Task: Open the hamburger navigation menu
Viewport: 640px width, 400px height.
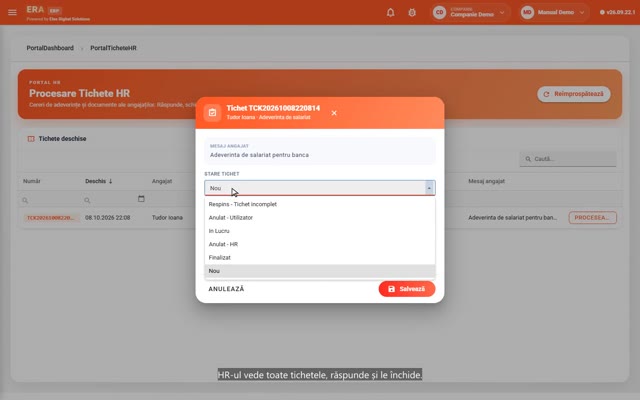Action: pyautogui.click(x=12, y=12)
